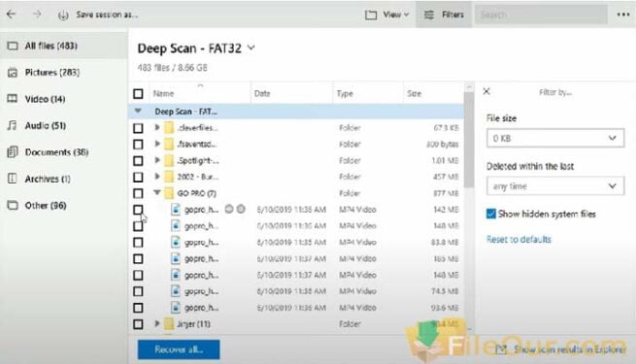
Task: Check the .cleverfiles folder checkbox
Action: pyautogui.click(x=138, y=128)
